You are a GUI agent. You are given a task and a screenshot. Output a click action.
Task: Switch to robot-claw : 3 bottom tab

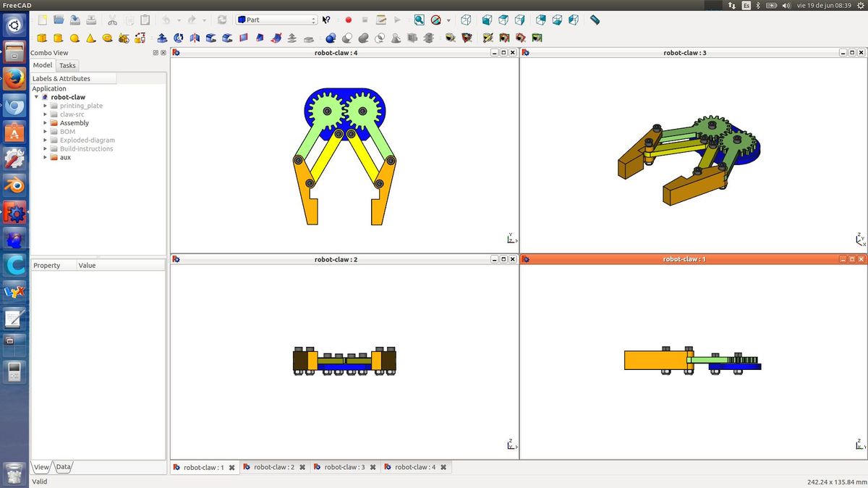coord(344,468)
